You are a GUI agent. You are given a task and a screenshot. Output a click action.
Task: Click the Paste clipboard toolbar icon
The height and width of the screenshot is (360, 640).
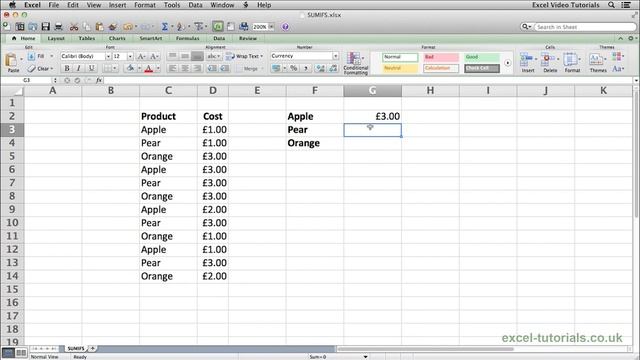pyautogui.click(x=99, y=27)
